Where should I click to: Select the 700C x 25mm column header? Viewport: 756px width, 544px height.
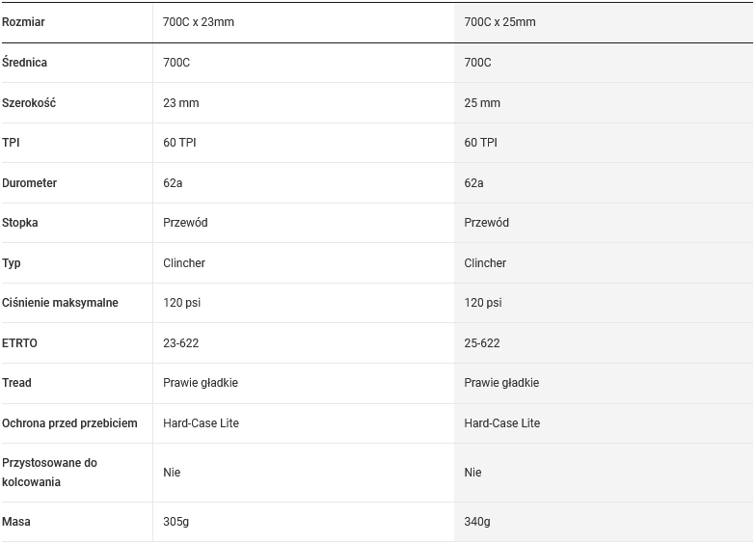coord(499,22)
